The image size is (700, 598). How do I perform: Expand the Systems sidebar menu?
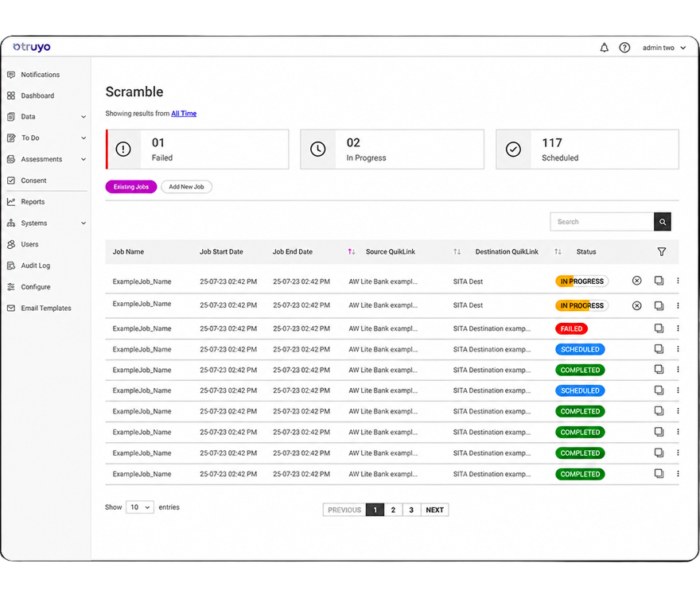84,223
